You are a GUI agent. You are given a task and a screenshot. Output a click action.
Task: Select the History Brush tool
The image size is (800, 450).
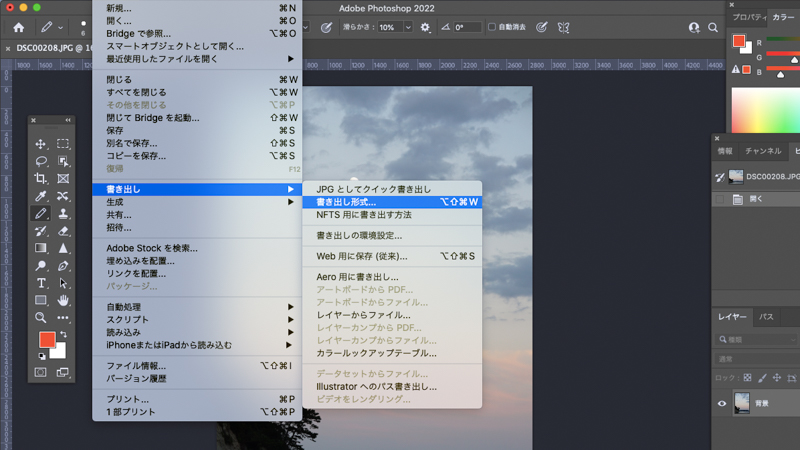pyautogui.click(x=40, y=231)
